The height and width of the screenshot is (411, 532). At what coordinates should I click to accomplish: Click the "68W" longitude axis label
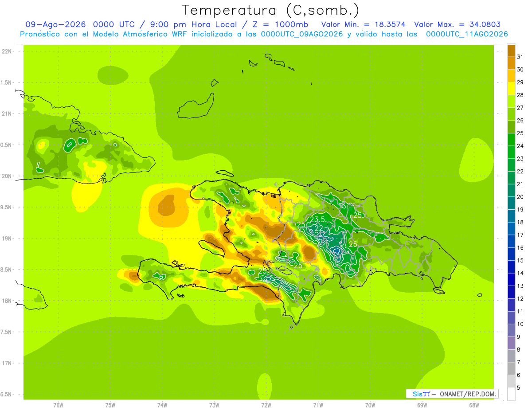[474, 405]
